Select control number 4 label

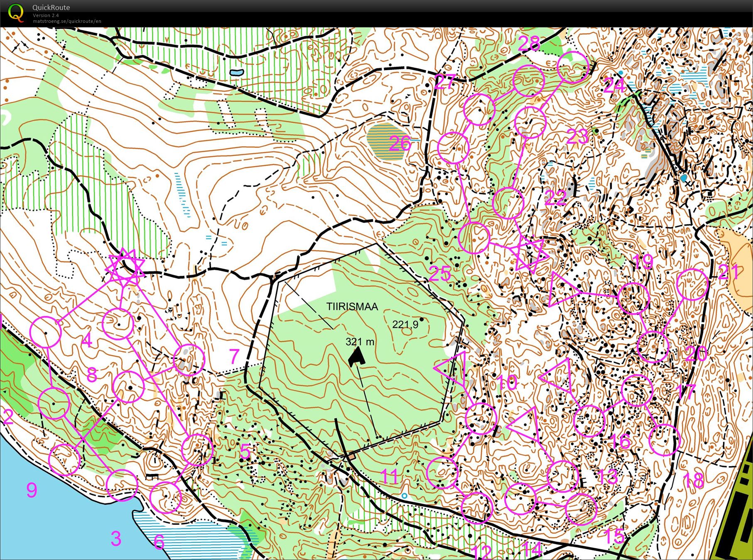click(x=87, y=340)
